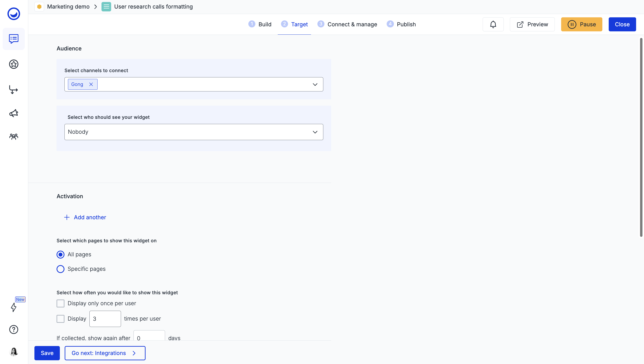Open the flows arrow sidebar icon

(14, 89)
